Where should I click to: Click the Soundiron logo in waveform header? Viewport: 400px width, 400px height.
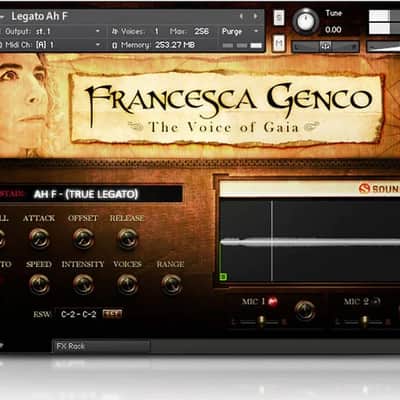click(x=379, y=189)
